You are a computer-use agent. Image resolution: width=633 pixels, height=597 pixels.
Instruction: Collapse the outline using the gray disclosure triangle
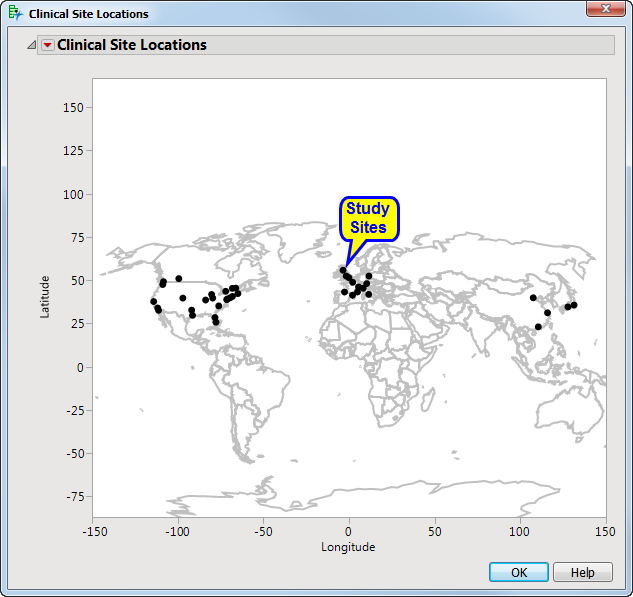pos(32,46)
